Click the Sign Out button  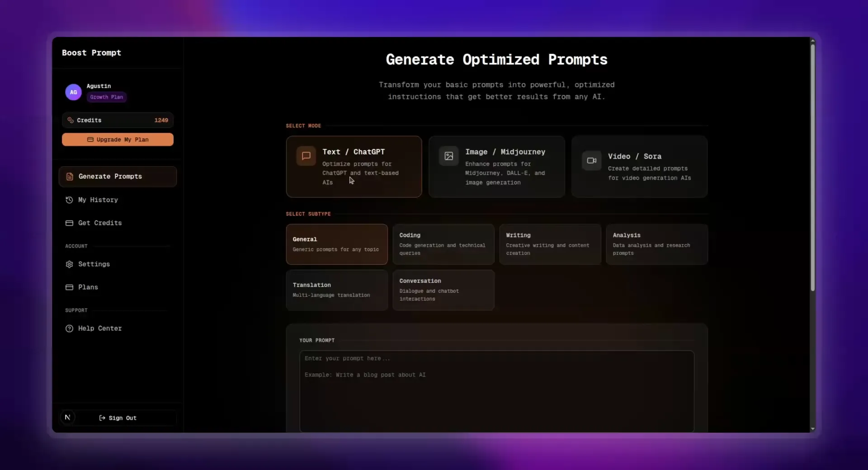click(x=118, y=418)
